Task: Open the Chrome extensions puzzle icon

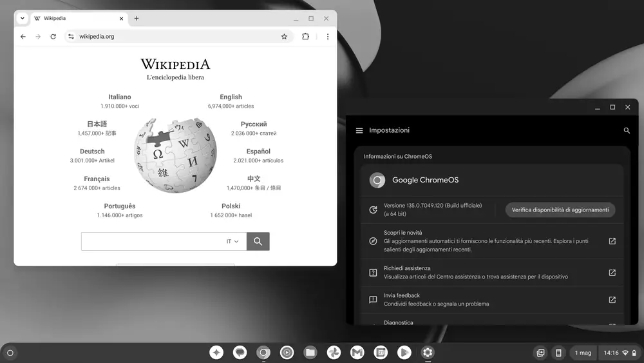Action: 305,37
